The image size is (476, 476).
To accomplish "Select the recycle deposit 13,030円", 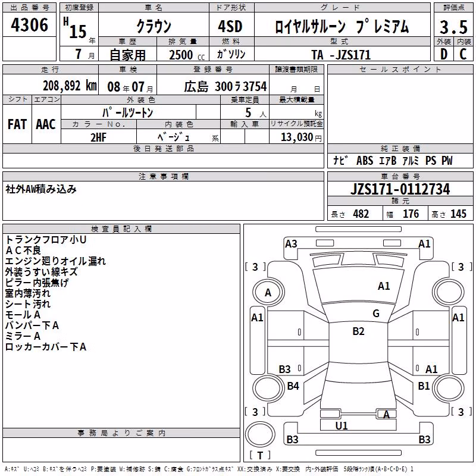I will point(301,137).
